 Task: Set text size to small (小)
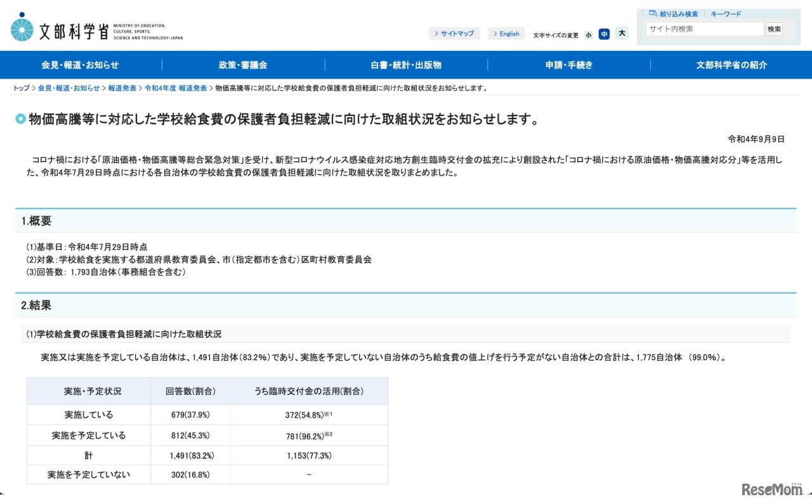(588, 35)
